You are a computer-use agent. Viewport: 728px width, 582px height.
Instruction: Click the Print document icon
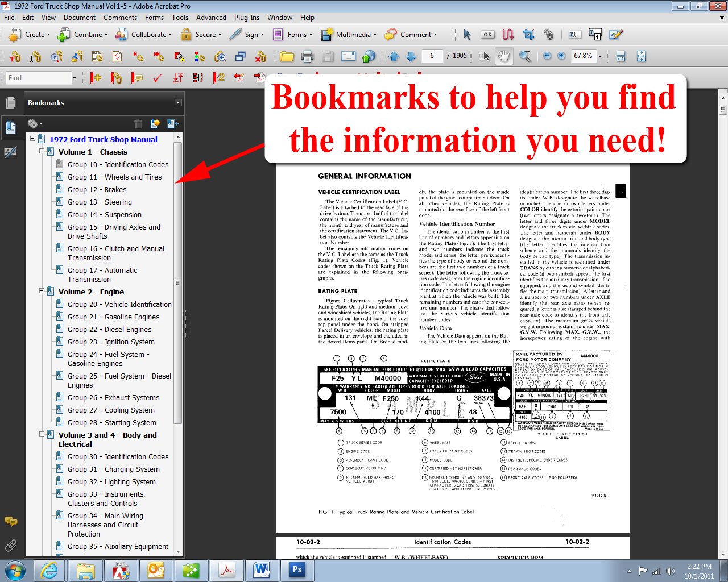coord(307,56)
